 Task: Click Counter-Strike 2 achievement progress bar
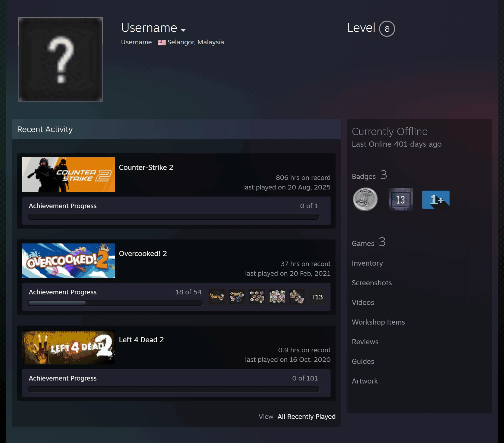tap(173, 217)
